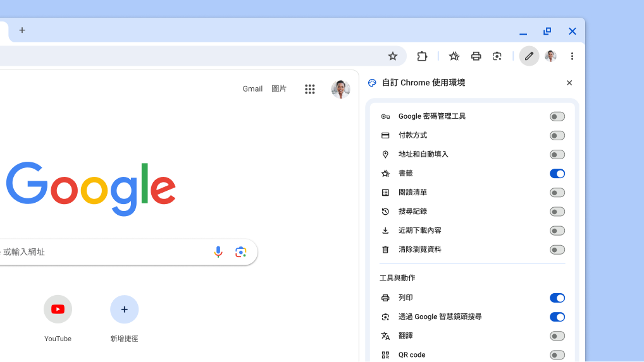Search by image with the Lens icon in search box
The image size is (644, 362).
coord(240,251)
